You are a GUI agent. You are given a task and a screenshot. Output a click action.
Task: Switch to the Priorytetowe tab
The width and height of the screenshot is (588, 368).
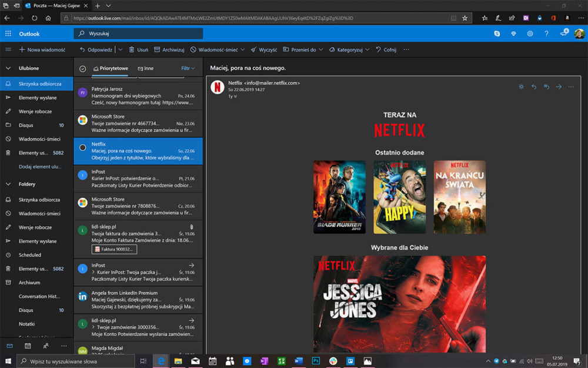coord(111,68)
